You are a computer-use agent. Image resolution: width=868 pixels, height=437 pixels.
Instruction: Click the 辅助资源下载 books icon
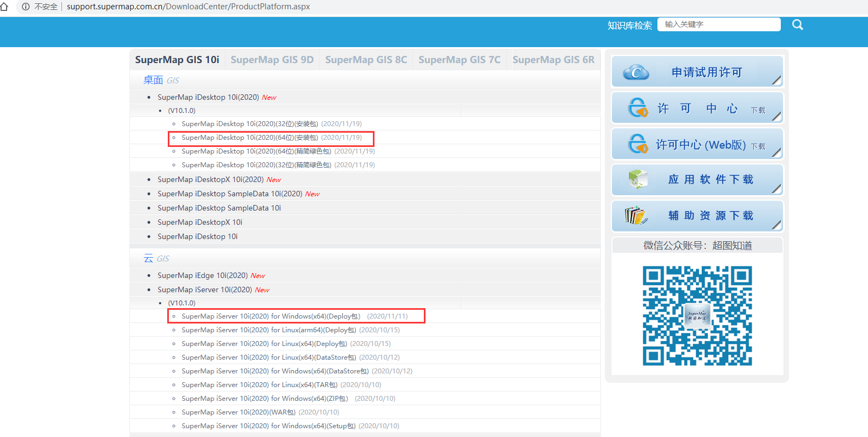point(636,215)
